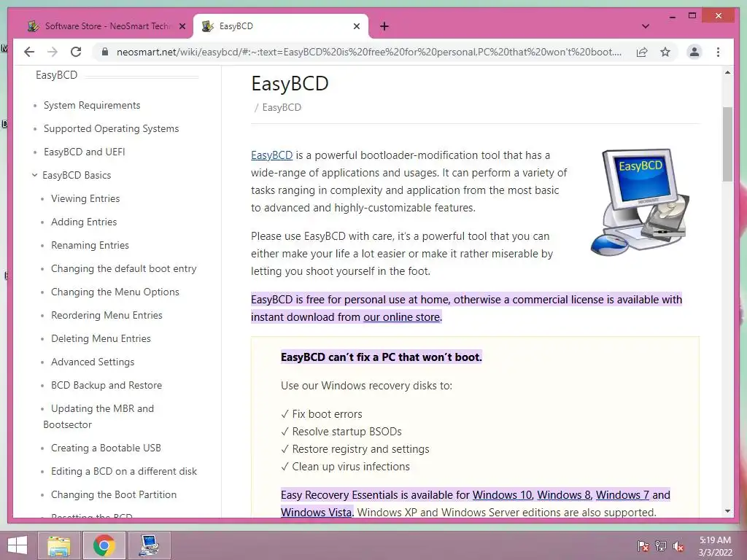Click the EasyBCD computer logo image
Image resolution: width=747 pixels, height=560 pixels.
pyautogui.click(x=639, y=202)
